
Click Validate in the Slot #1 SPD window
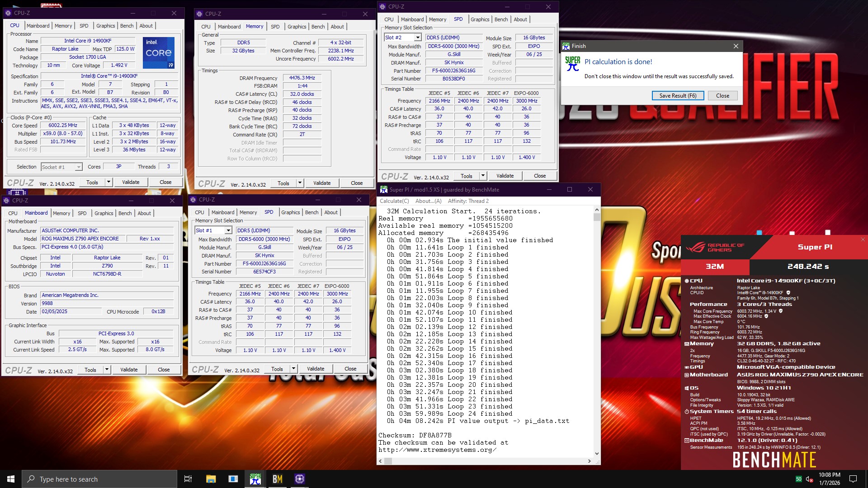click(x=316, y=369)
